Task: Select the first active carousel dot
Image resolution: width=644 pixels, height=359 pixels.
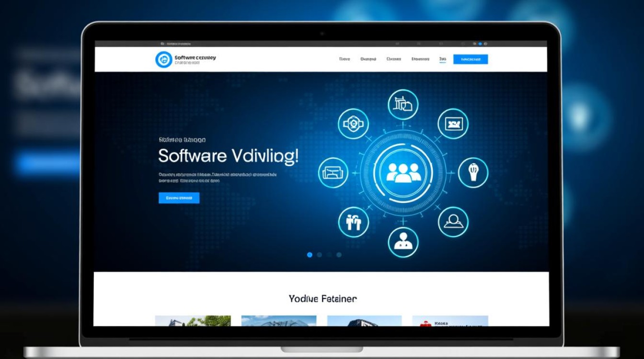Action: click(x=310, y=255)
